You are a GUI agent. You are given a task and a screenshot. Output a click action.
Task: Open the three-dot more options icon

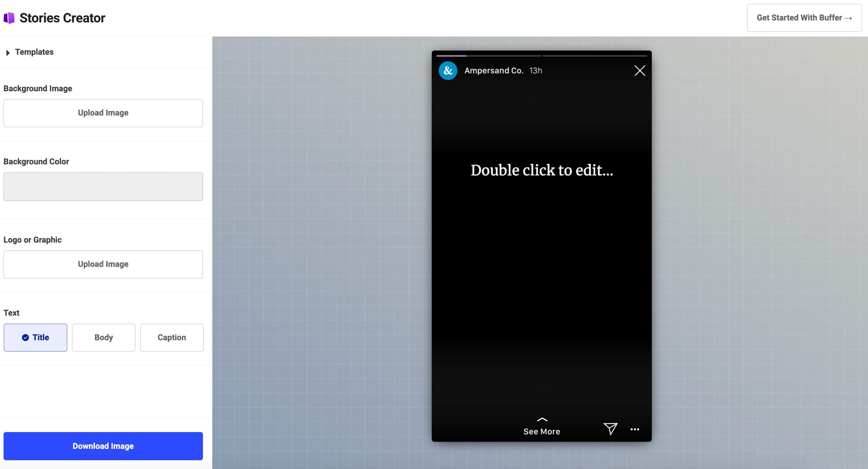635,429
